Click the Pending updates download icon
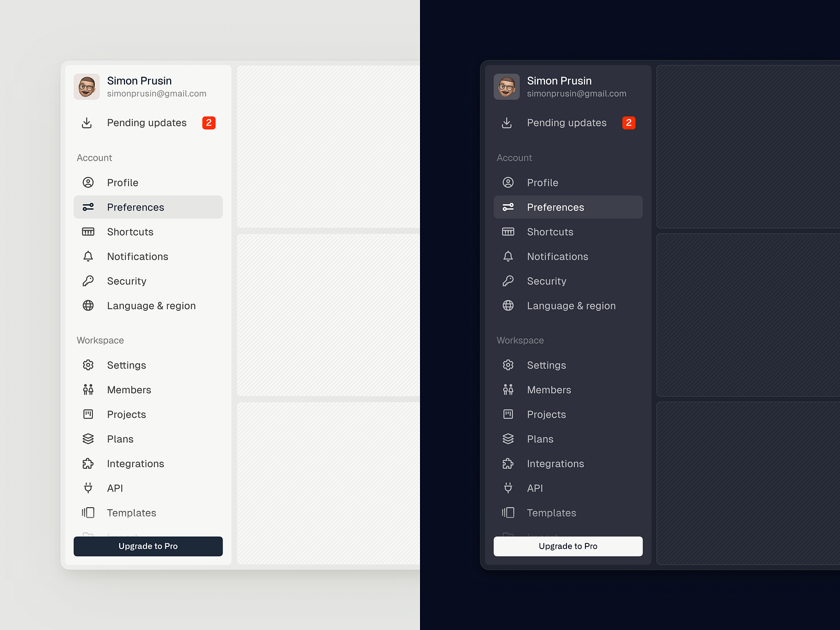The height and width of the screenshot is (630, 840). 87,123
